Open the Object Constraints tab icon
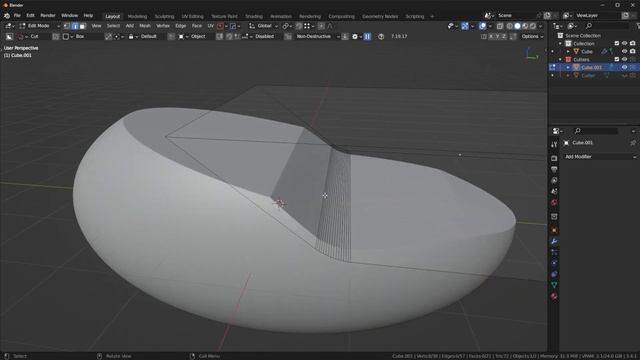Image resolution: width=640 pixels, height=360 pixels. [554, 274]
